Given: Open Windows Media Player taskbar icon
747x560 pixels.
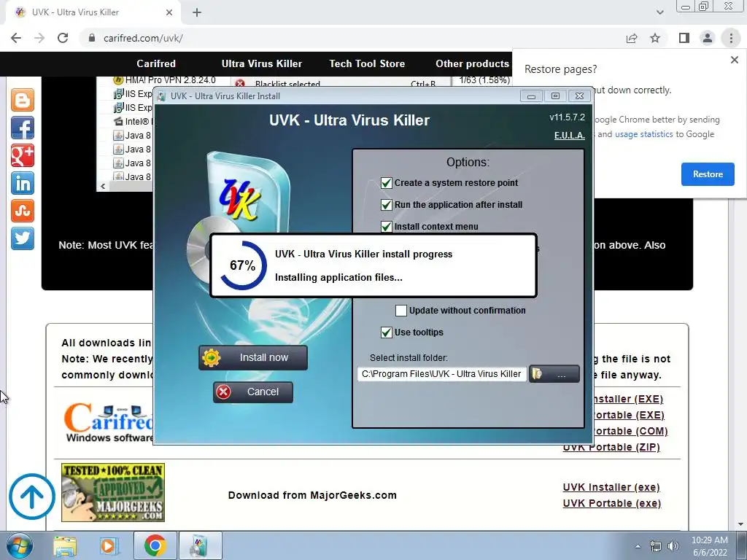Looking at the screenshot, I should click(108, 546).
